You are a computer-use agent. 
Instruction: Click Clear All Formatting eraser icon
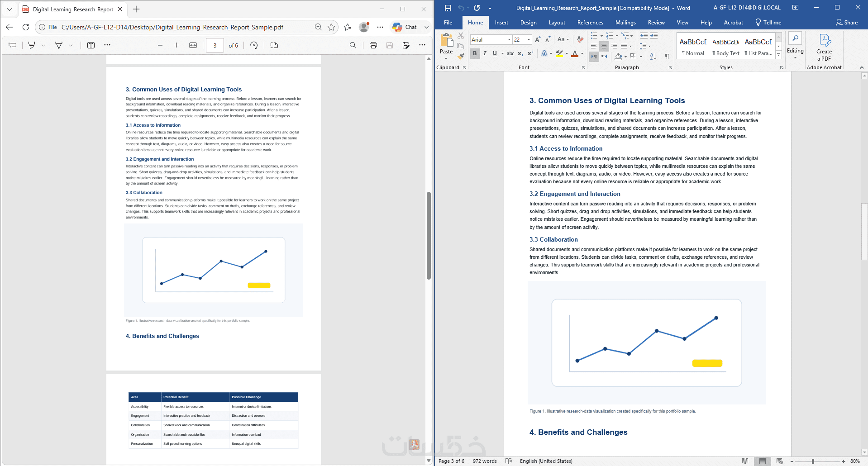pos(580,40)
